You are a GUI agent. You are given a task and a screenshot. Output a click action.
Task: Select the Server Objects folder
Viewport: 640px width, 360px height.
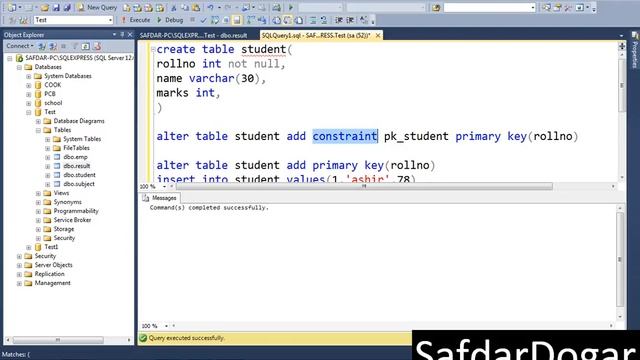[53, 264]
